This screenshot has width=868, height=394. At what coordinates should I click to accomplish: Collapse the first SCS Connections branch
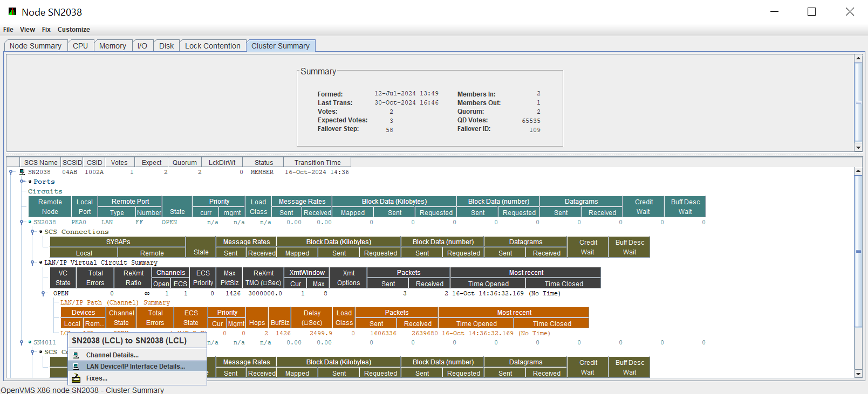tap(32, 232)
